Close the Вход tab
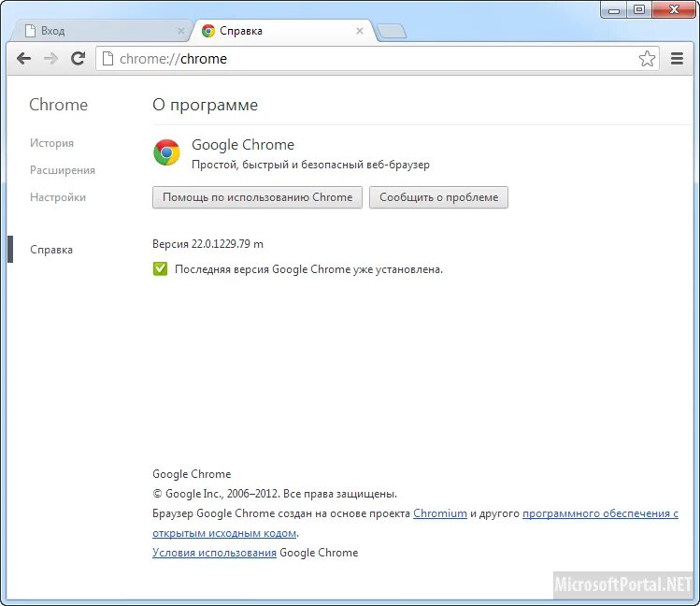This screenshot has width=700, height=606. pyautogui.click(x=180, y=31)
